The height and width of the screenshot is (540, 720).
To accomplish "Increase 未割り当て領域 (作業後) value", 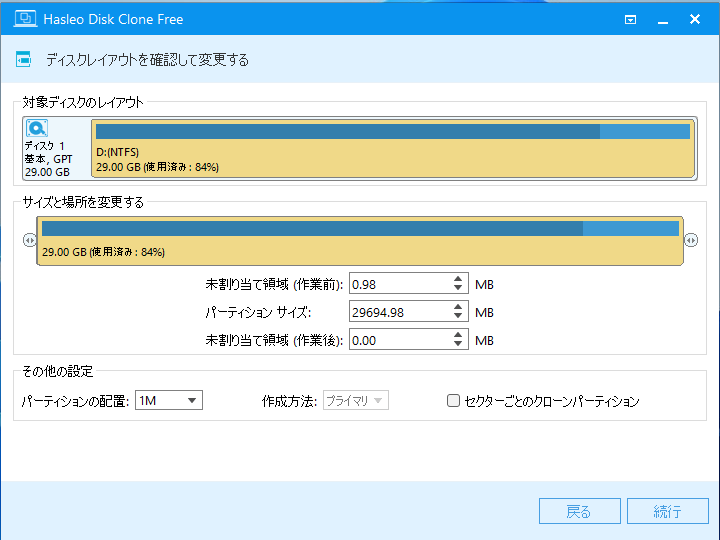I will [x=458, y=335].
